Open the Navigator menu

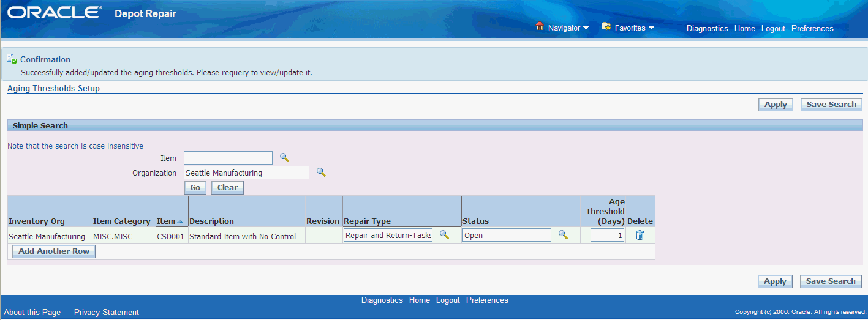[568, 28]
